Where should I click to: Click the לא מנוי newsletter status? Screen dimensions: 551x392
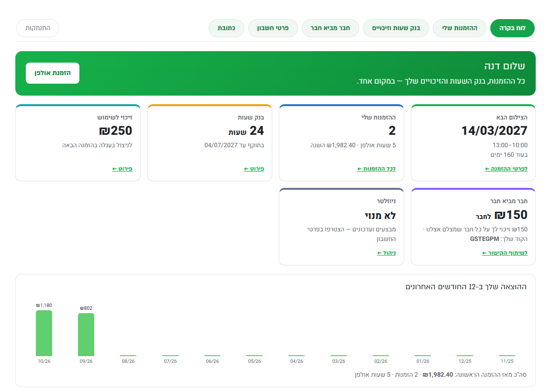pyautogui.click(x=380, y=215)
